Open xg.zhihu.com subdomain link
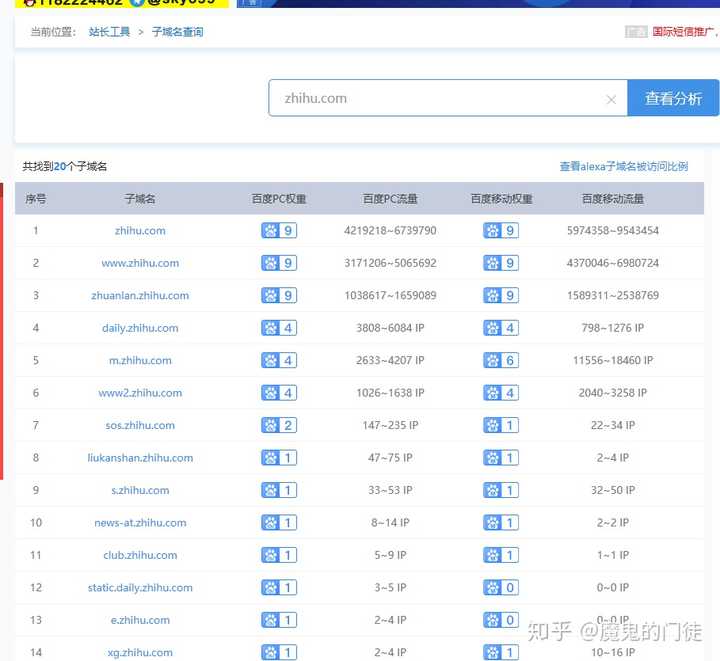Image resolution: width=720 pixels, height=661 pixels. 140,652
